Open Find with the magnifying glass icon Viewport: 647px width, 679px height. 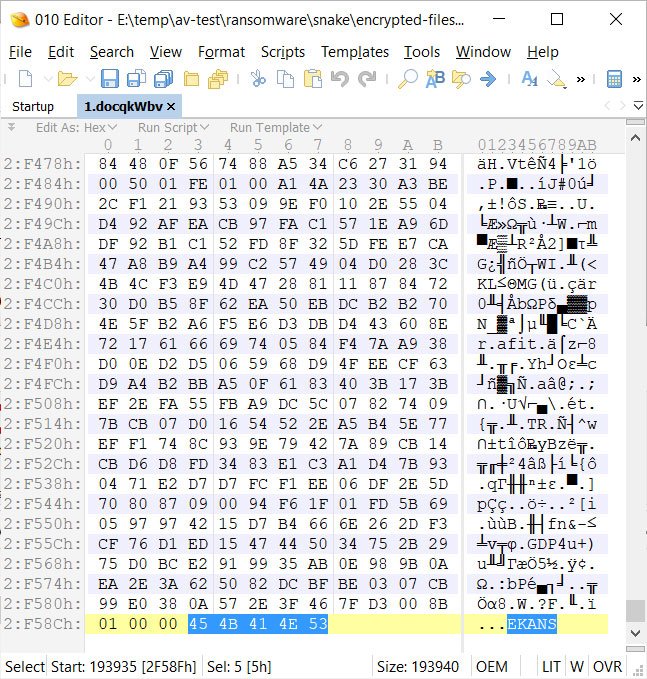[x=408, y=79]
